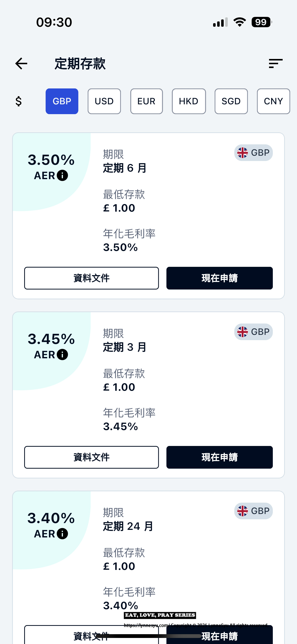
Task: Open AER info icon on 3.50% card
Action: 62,175
